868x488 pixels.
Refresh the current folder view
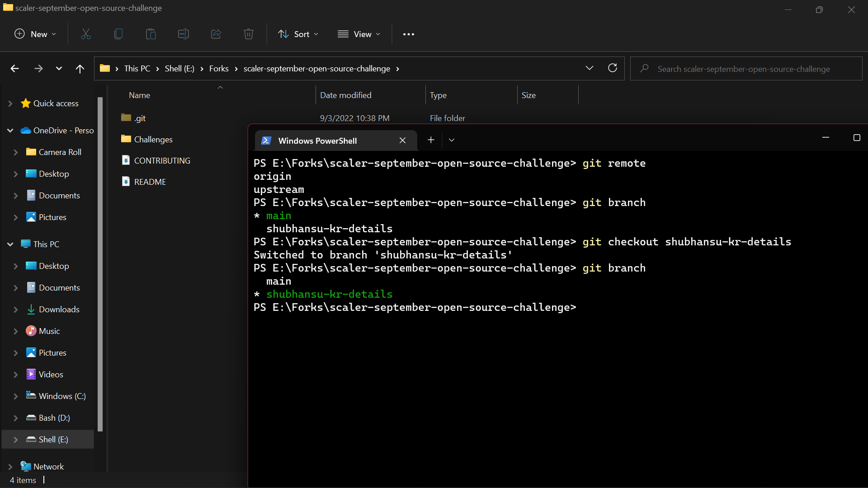613,68
